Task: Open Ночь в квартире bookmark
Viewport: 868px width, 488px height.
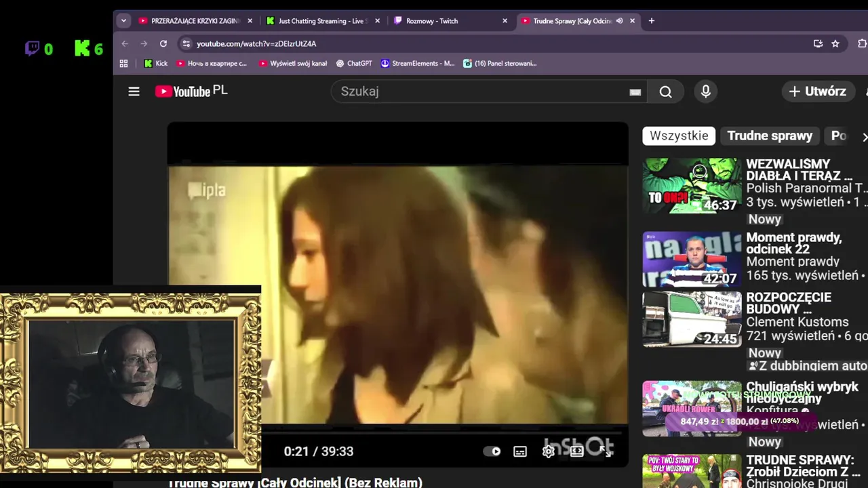Action: 212,63
